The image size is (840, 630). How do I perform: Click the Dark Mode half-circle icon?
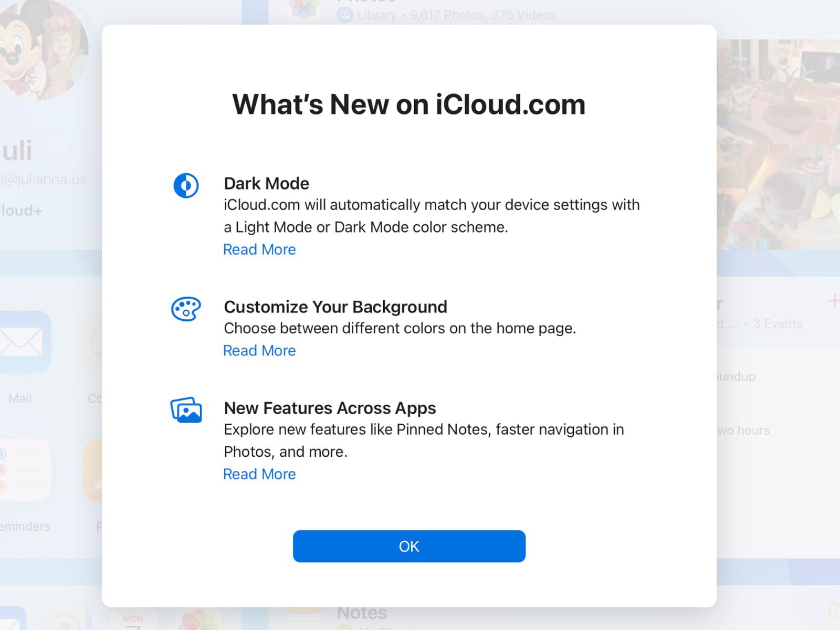pyautogui.click(x=186, y=185)
